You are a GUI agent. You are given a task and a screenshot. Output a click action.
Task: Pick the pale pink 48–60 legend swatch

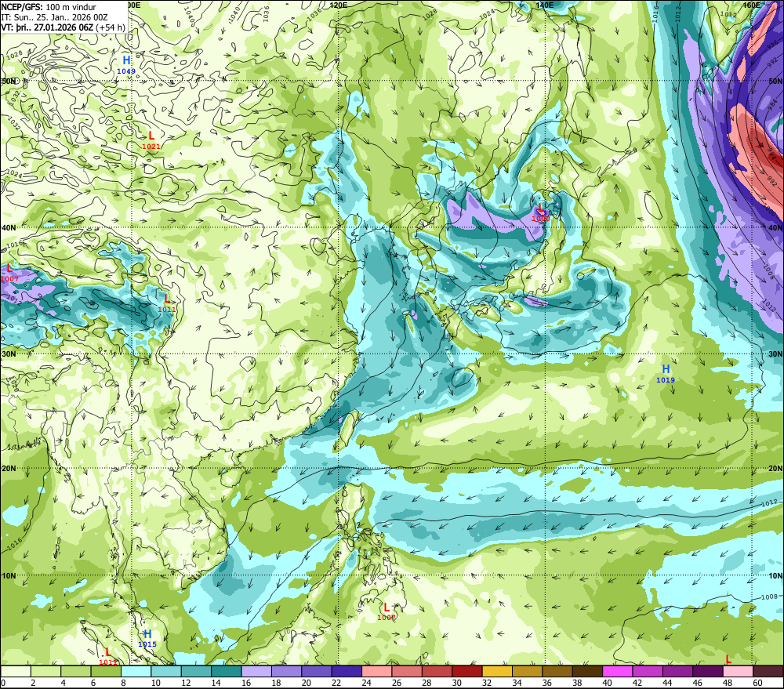click(738, 671)
